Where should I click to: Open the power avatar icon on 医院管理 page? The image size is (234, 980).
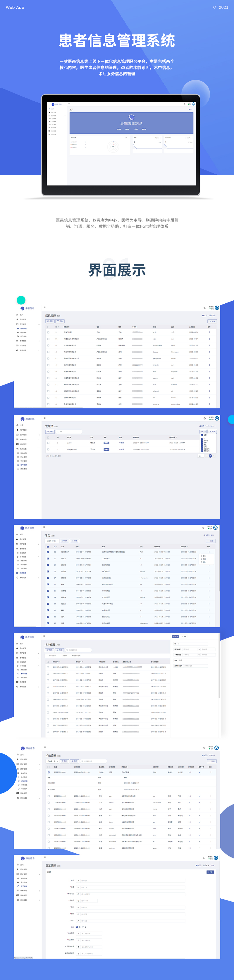click(217, 308)
